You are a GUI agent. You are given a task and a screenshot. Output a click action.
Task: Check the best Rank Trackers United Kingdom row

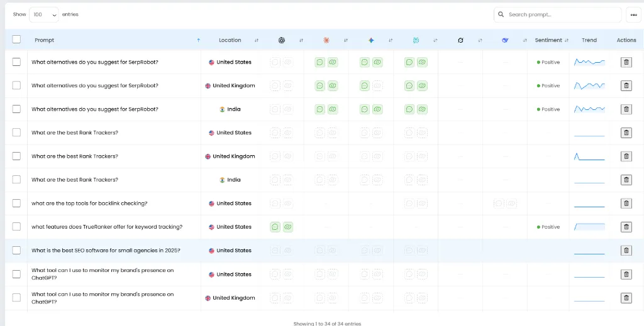point(16,156)
